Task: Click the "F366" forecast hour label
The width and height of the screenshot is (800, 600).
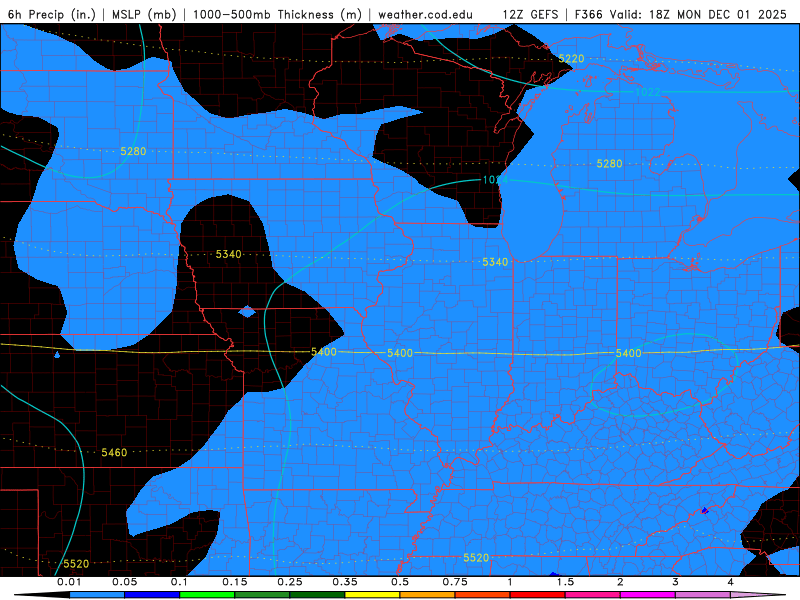Action: click(x=589, y=14)
